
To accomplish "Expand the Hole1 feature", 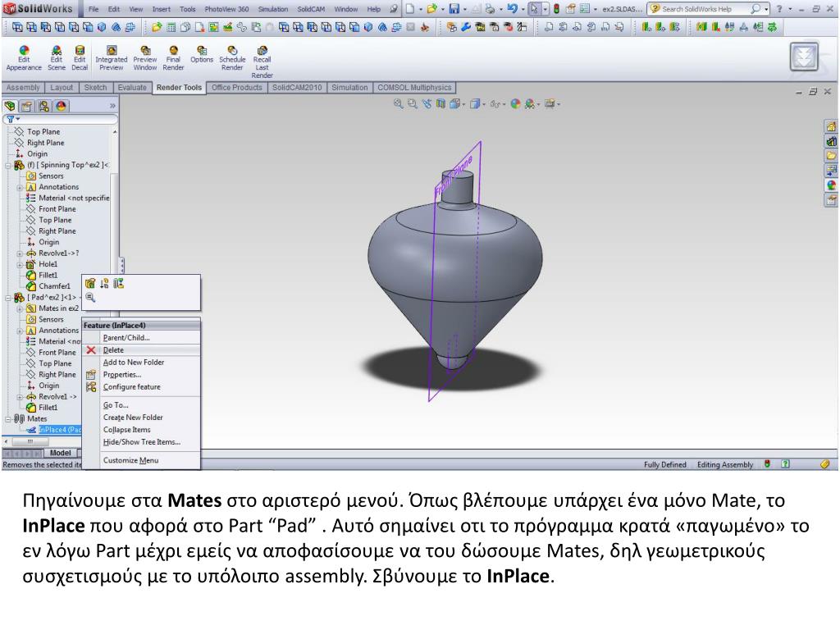I will 20,265.
